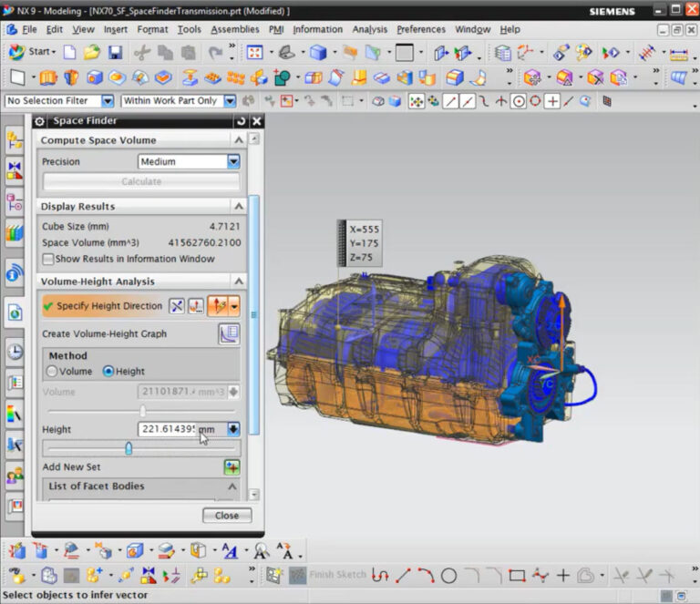
Task: Open the File menu
Action: (x=29, y=29)
